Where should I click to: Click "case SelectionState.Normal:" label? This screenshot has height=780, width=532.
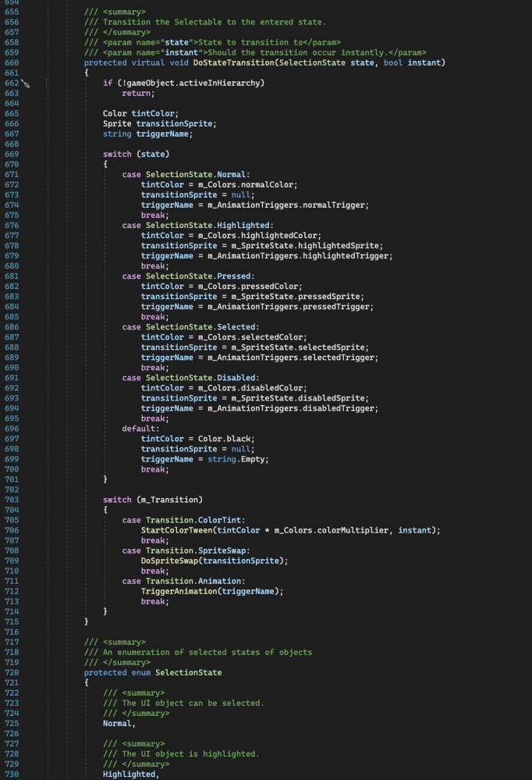tap(186, 175)
